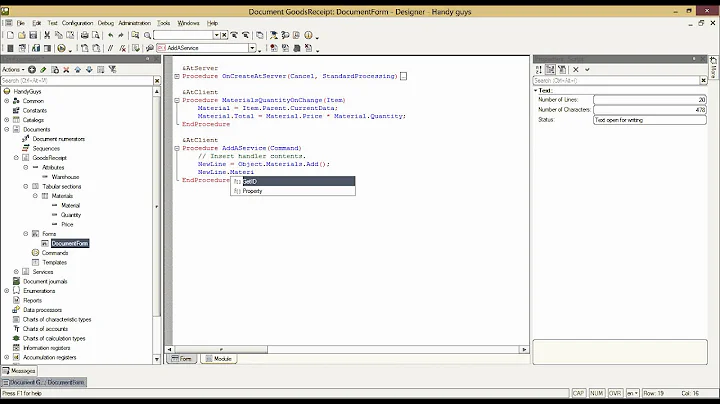Clear the configuration tree search box
The height and width of the screenshot is (404, 720).
pos(157,80)
